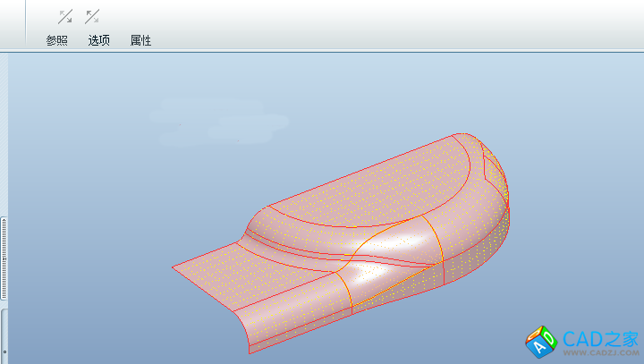Click the WWW.CADZJ.COM web address
The width and height of the screenshot is (644, 364).
pos(599,353)
